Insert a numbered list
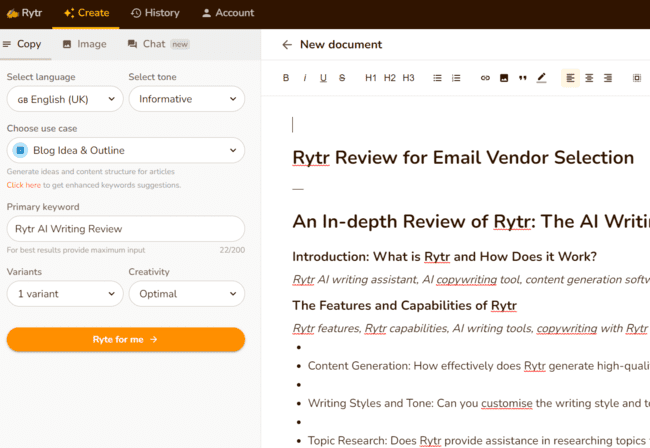Screen dimensions: 650x448 [456, 78]
